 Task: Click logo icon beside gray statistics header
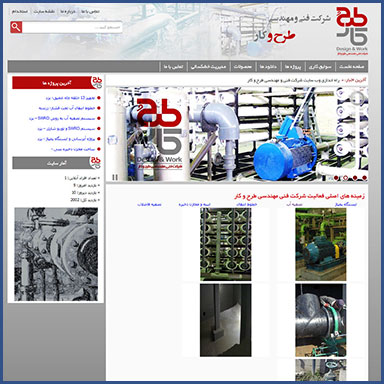(x=96, y=162)
